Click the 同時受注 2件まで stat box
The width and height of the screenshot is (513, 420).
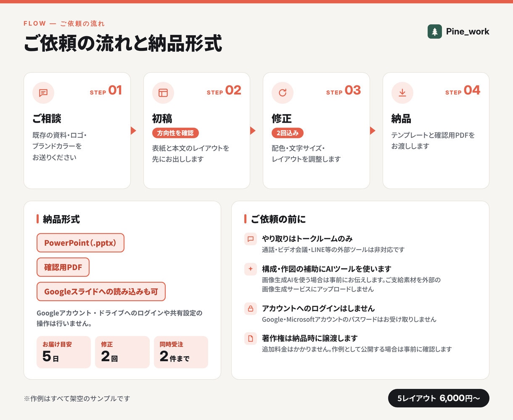181,352
